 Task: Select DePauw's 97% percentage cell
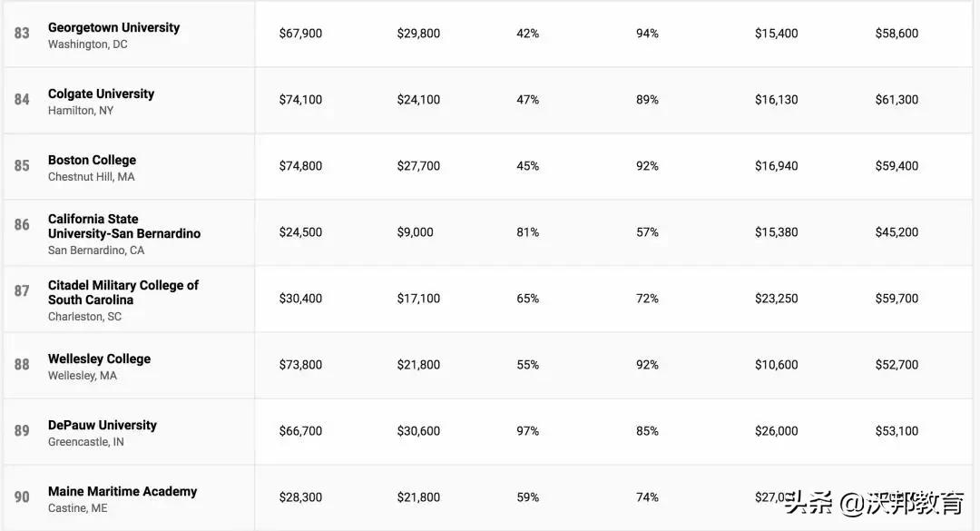[527, 431]
